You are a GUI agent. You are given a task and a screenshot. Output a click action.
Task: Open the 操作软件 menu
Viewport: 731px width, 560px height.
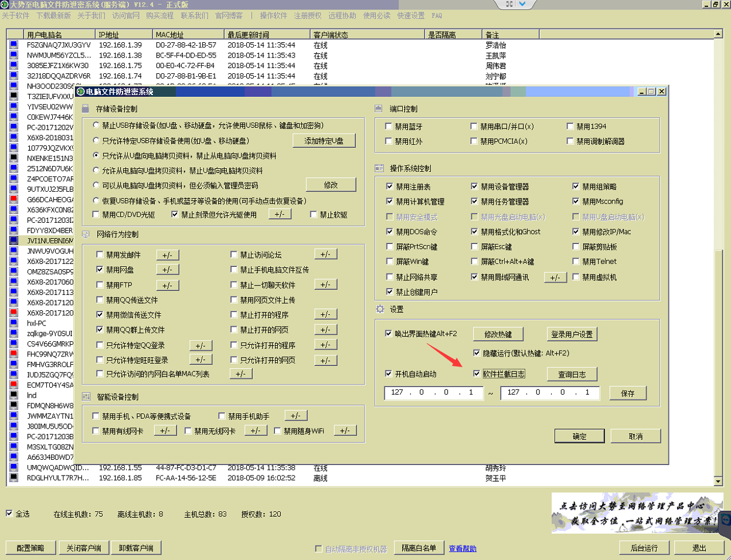click(273, 16)
